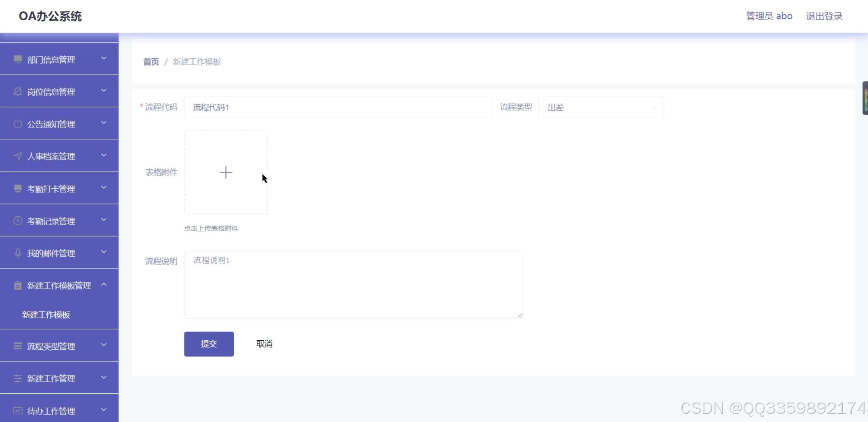Expand the 部门信息管理 section chevron
868x422 pixels.
pos(103,58)
